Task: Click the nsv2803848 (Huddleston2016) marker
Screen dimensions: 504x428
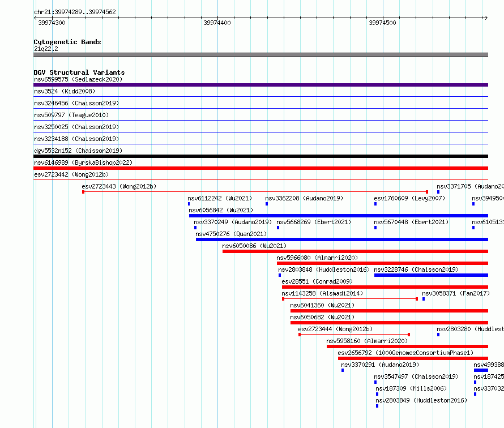Action: click(x=280, y=275)
